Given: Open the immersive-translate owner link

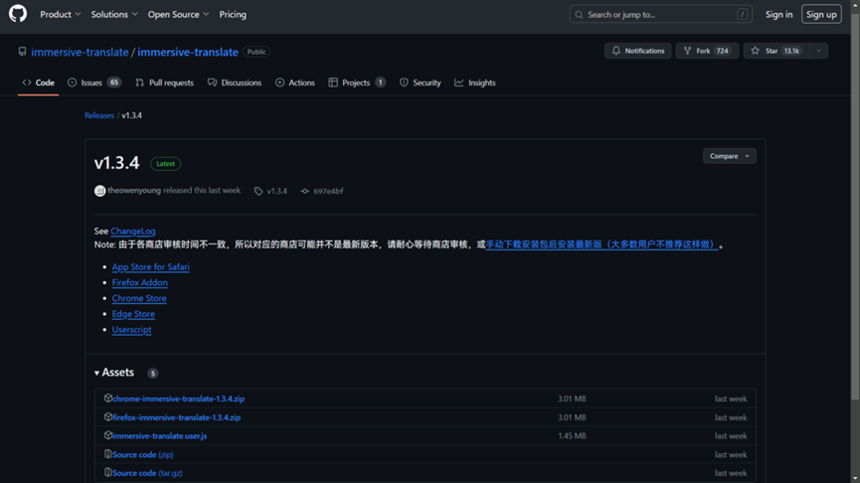Looking at the screenshot, I should pyautogui.click(x=80, y=52).
